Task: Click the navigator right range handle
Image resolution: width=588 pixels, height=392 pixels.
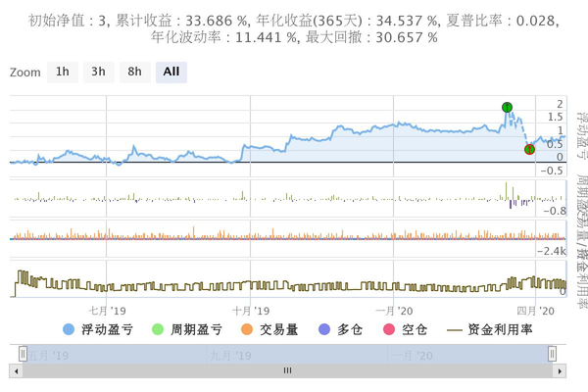Action: pos(553,354)
